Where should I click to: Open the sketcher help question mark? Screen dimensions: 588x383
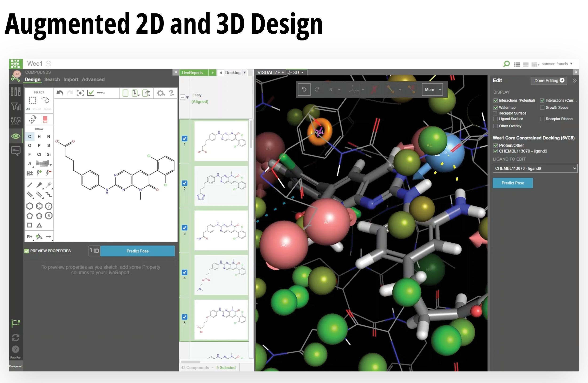pyautogui.click(x=171, y=93)
